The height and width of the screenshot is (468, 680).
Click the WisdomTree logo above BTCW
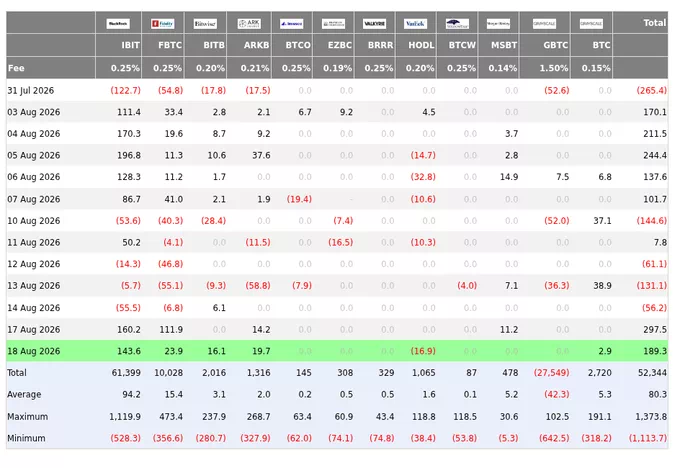[457, 23]
